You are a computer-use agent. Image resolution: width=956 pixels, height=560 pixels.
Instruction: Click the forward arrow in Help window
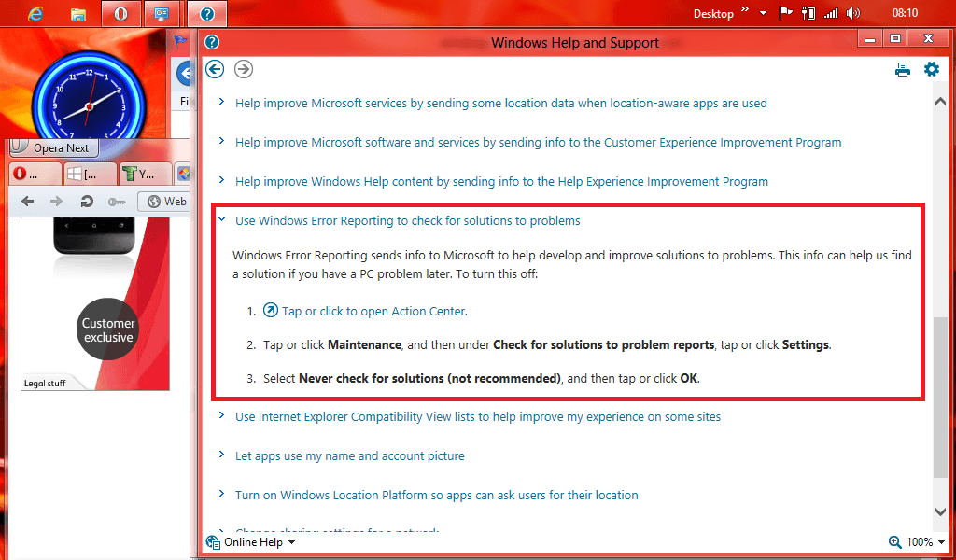tap(244, 69)
